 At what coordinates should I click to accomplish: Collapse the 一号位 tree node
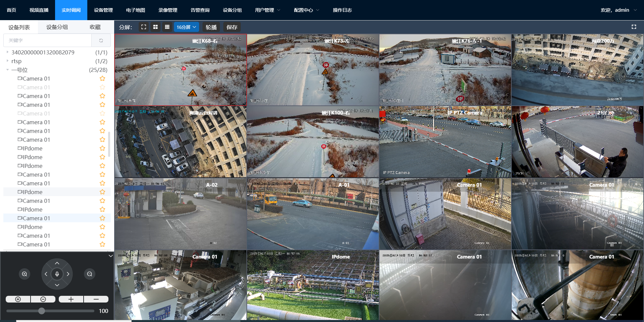tap(7, 70)
